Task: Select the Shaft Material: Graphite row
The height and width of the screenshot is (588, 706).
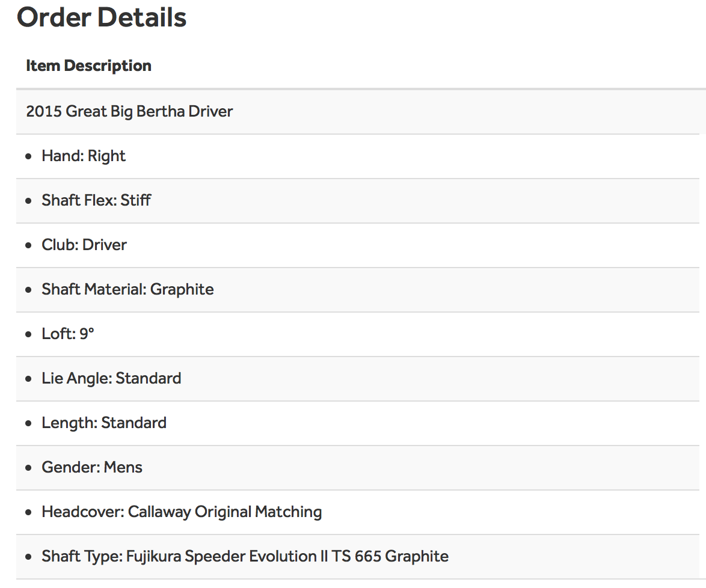Action: click(127, 289)
